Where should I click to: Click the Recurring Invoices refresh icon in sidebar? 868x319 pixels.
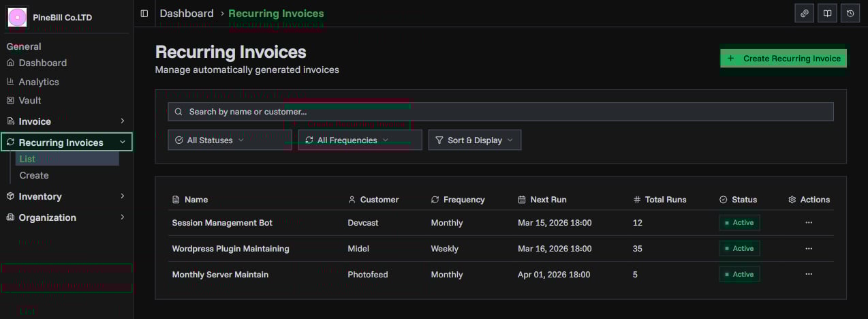coord(10,142)
